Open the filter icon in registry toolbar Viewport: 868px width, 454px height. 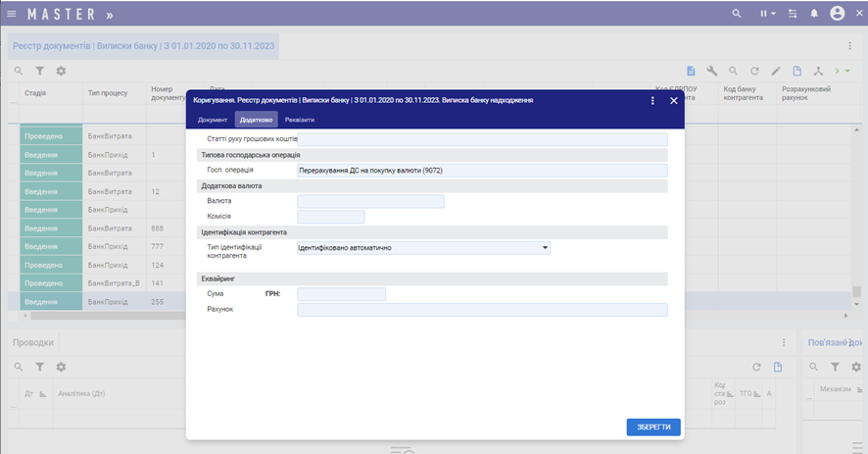coord(40,71)
